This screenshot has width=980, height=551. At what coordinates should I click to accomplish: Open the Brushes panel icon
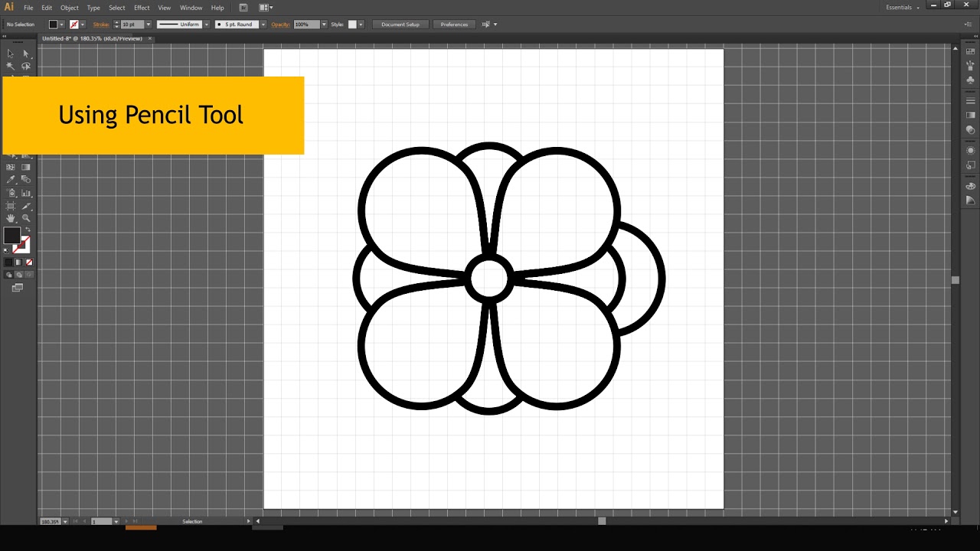(970, 65)
